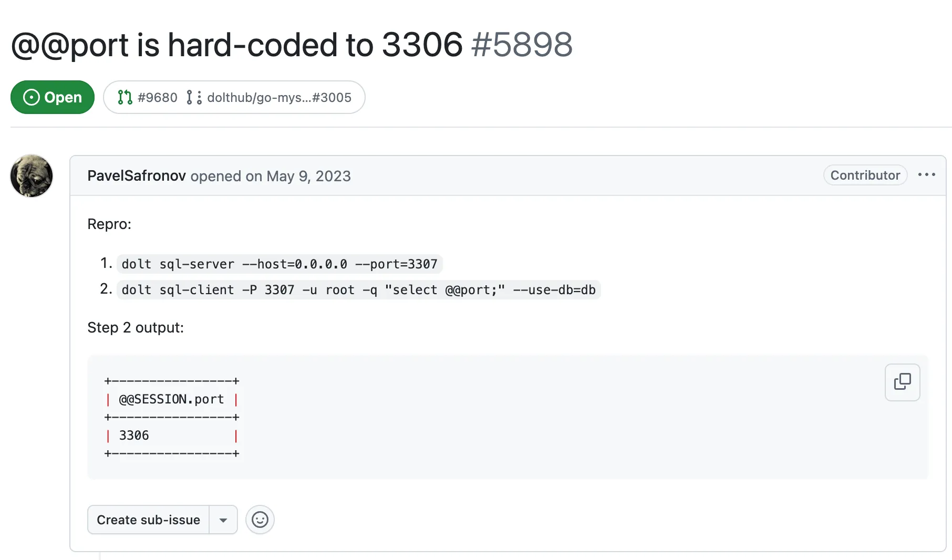Click the issue title text
The height and width of the screenshot is (560, 952).
click(x=235, y=45)
